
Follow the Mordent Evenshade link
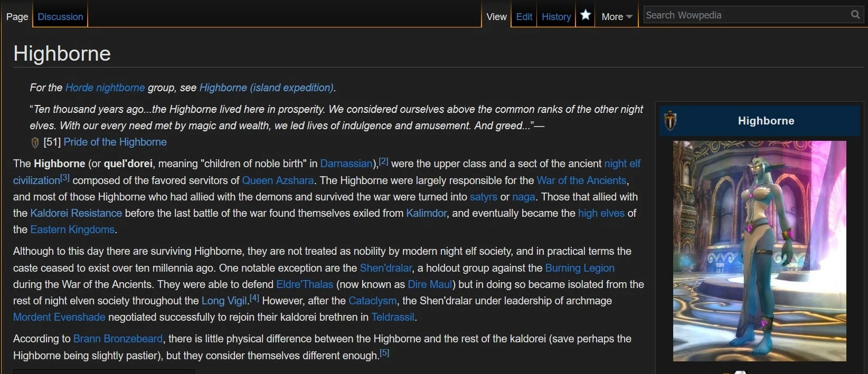(x=59, y=317)
